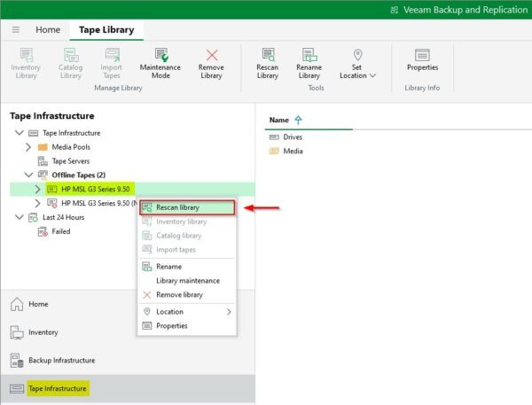Choose Properties in context menu

click(x=187, y=326)
